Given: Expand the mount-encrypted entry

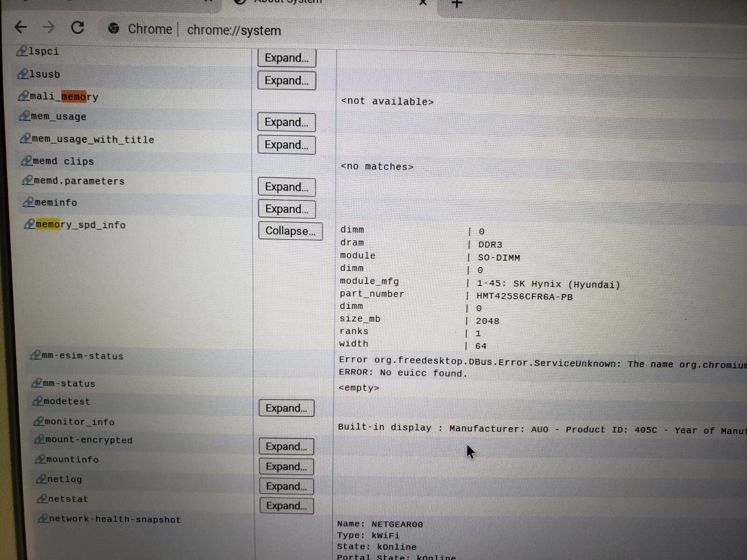Looking at the screenshot, I should 287,447.
